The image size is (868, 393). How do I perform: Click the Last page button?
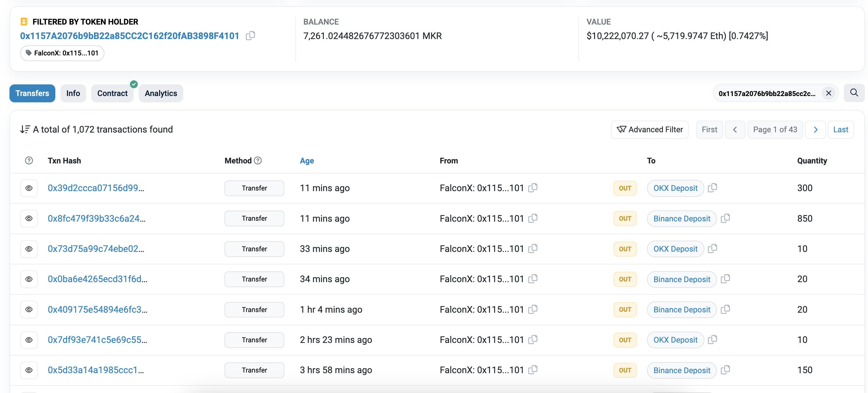click(841, 128)
